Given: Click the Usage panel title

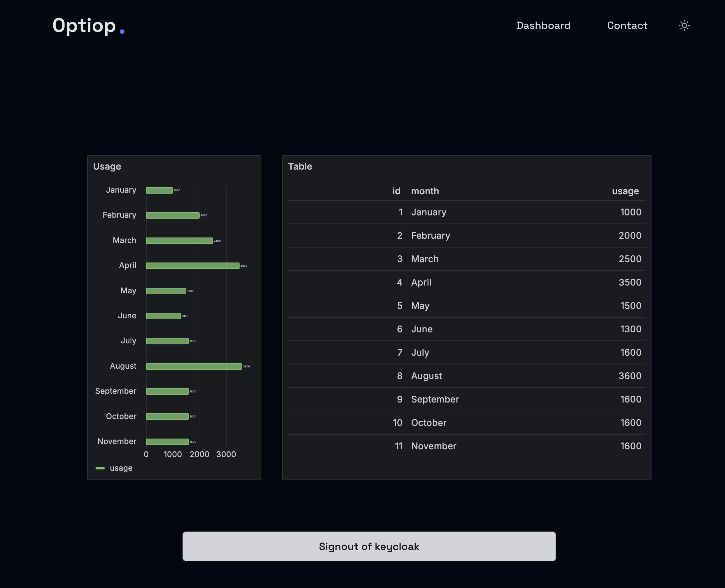Looking at the screenshot, I should [x=107, y=166].
